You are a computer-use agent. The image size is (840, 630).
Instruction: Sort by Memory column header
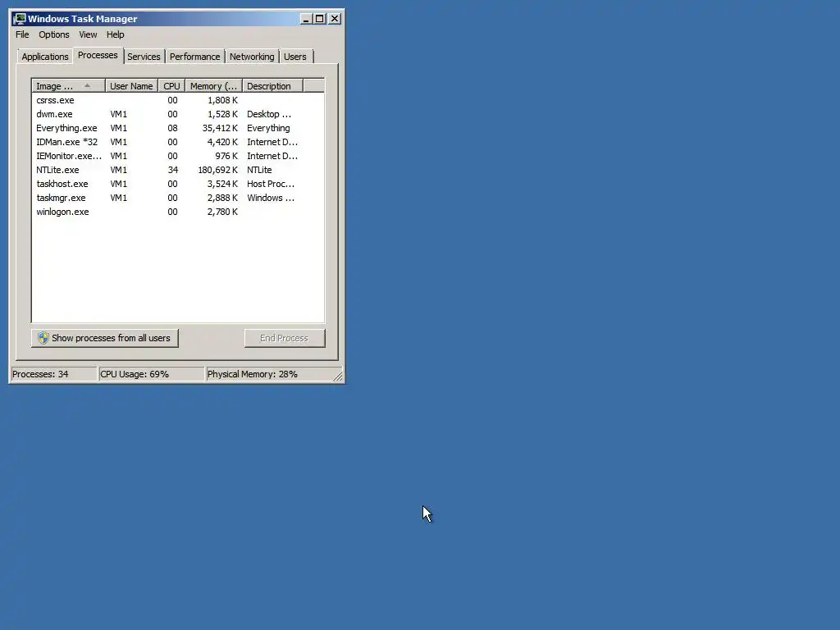214,85
